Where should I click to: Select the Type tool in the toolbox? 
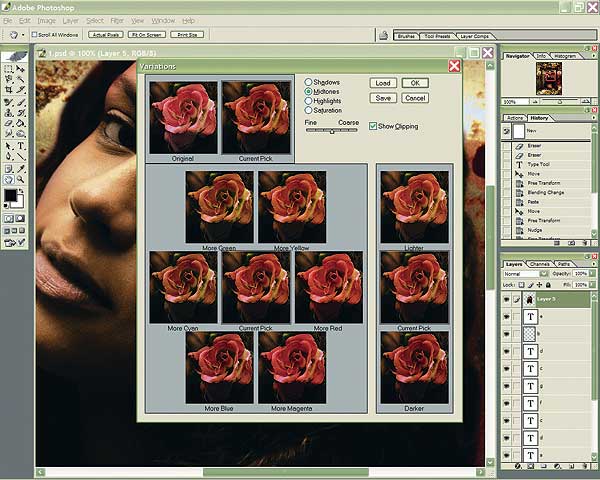pyautogui.click(x=22, y=146)
